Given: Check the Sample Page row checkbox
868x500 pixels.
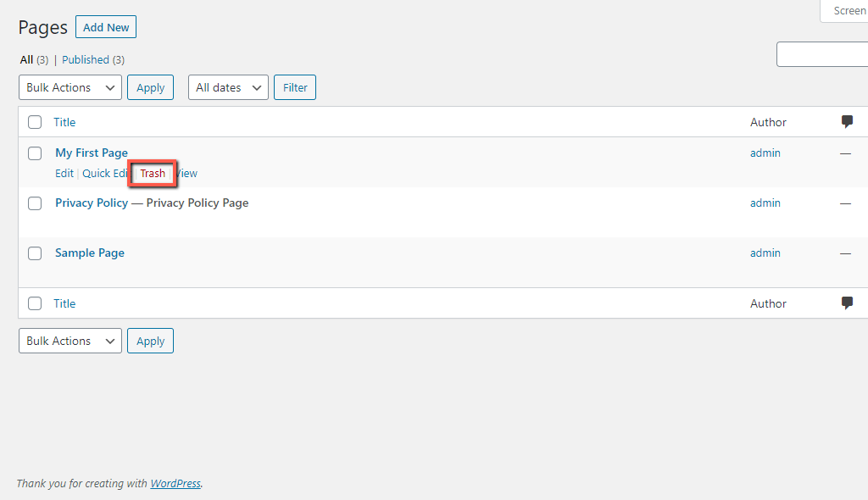Looking at the screenshot, I should pyautogui.click(x=35, y=253).
